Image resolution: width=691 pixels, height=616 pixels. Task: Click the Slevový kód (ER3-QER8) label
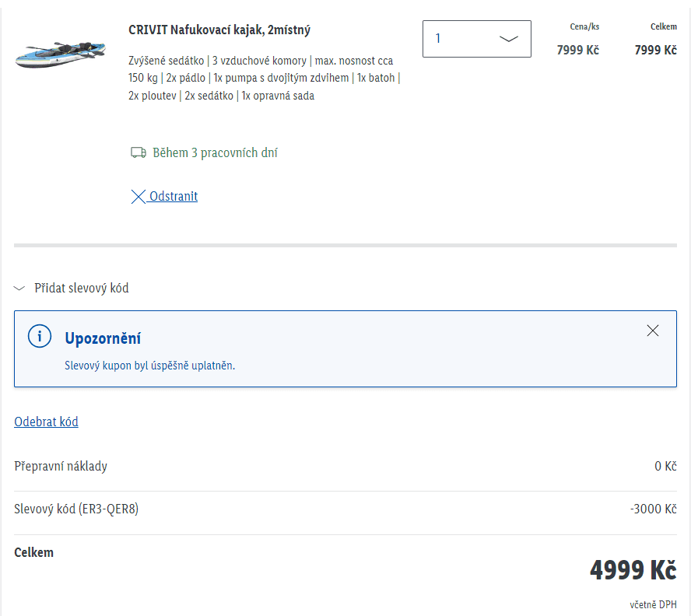pyautogui.click(x=76, y=509)
